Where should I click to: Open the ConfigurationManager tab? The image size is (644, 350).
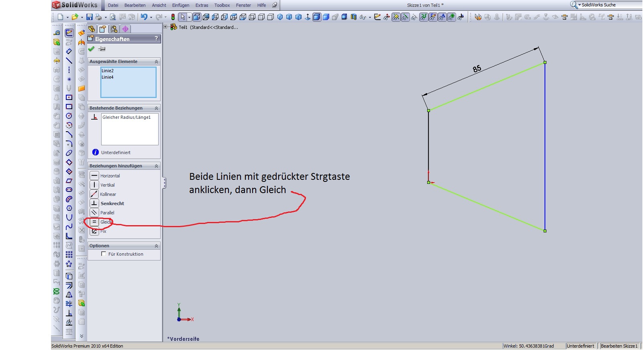coord(114,29)
